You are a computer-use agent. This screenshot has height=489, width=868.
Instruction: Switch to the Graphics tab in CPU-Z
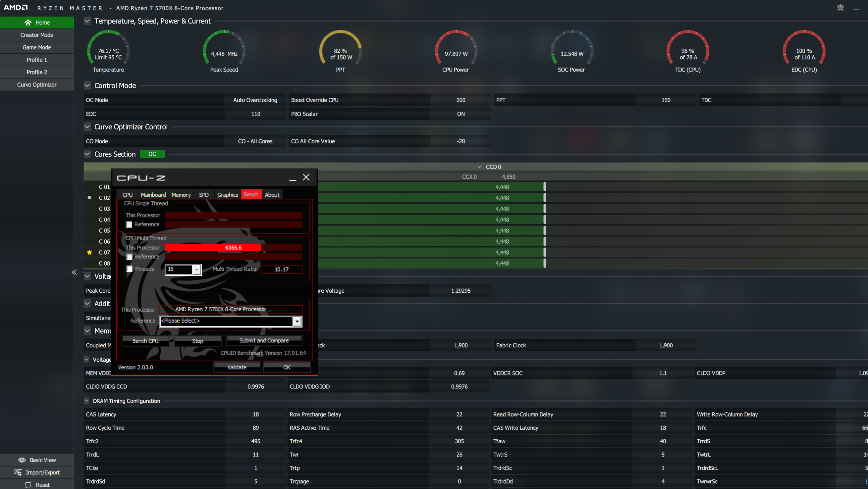coord(228,195)
